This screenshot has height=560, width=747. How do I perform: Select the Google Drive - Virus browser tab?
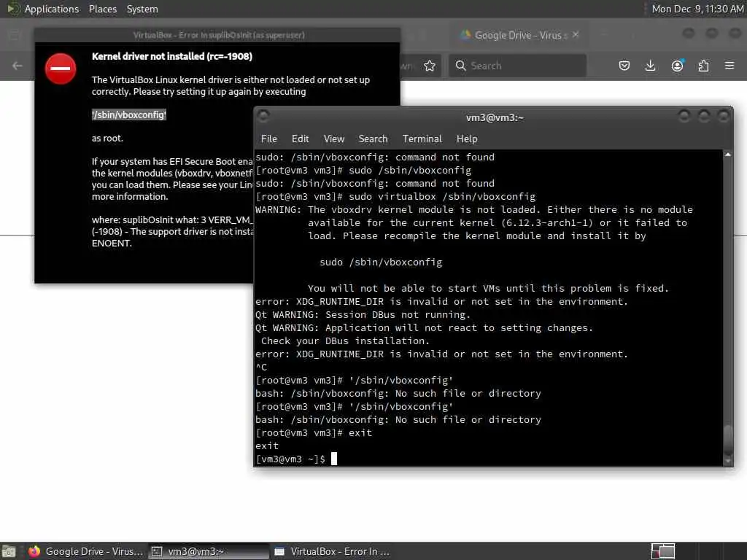pos(517,35)
